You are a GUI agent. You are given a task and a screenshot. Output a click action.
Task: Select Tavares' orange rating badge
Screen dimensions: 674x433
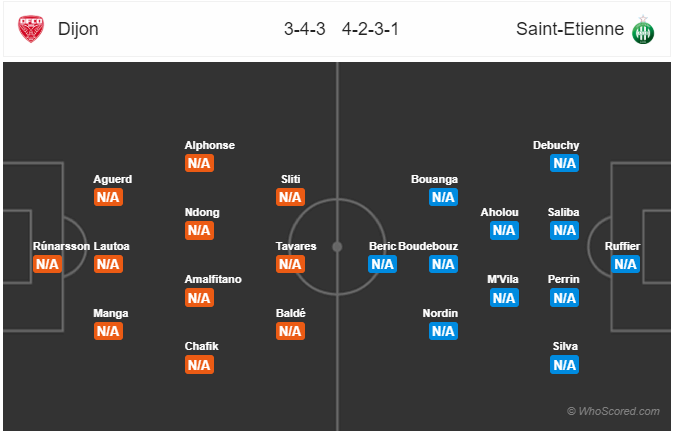click(x=290, y=264)
